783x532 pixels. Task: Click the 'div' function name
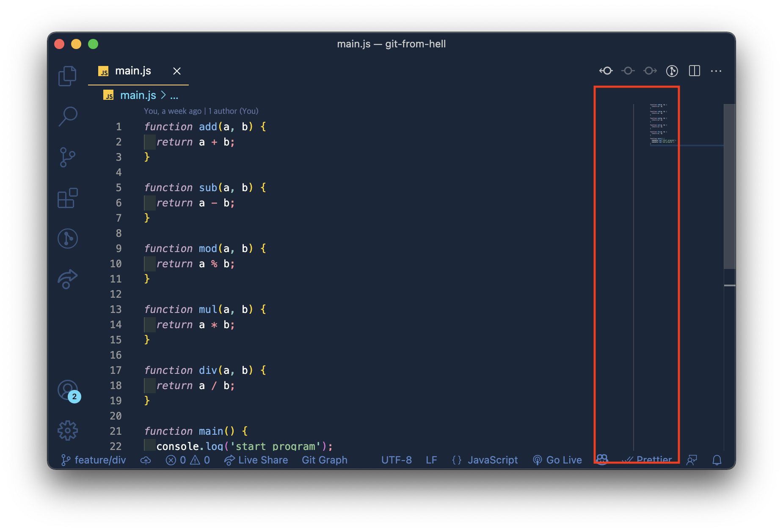tap(208, 370)
